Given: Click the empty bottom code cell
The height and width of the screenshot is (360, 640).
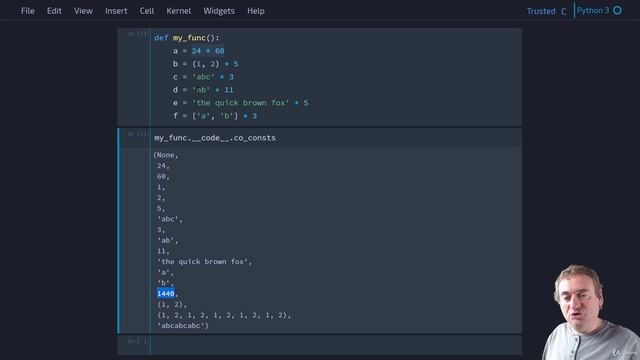Looking at the screenshot, I should click(336, 344).
